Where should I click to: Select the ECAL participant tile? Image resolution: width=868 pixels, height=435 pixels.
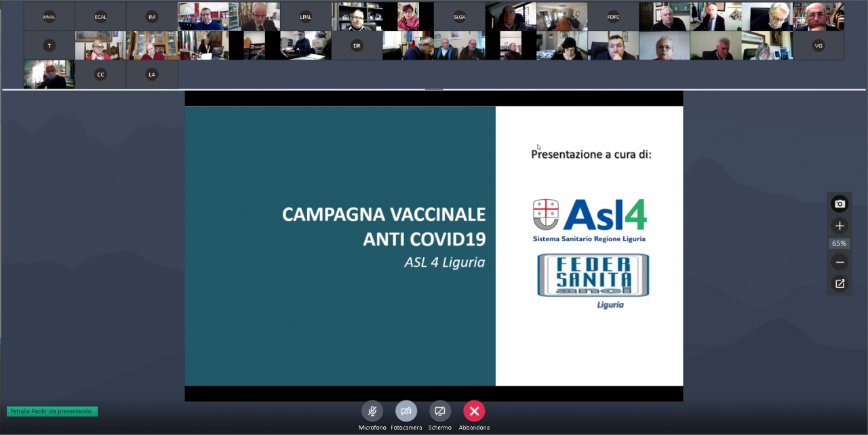[100, 16]
